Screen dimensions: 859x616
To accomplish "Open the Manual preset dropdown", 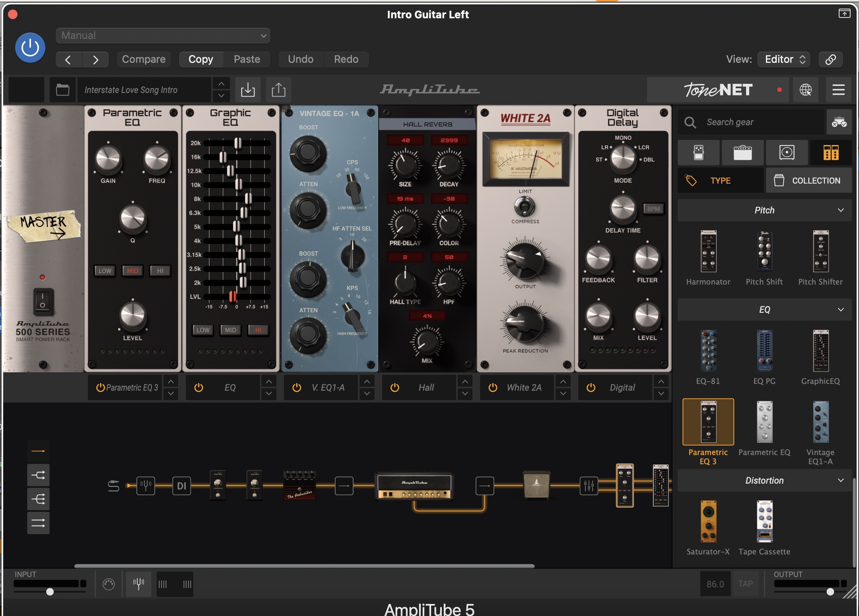I will [x=163, y=36].
